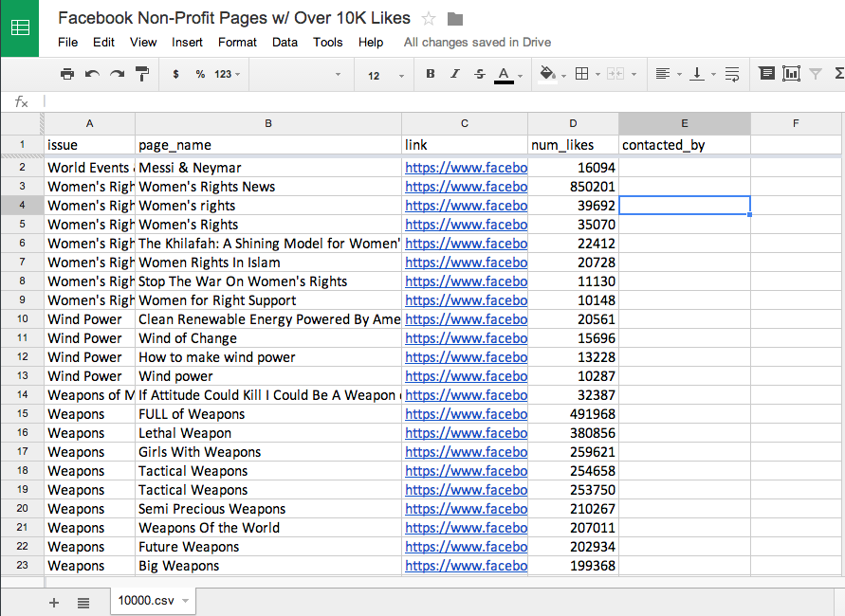Click the green Sheets home icon
Image resolution: width=845 pixels, height=616 pixels.
tap(19, 27)
